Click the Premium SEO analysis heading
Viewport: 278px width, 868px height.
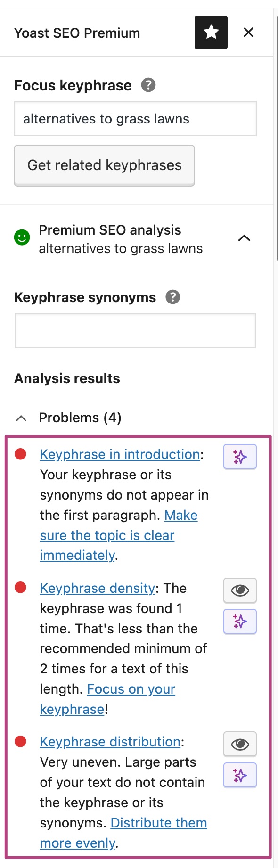(x=110, y=230)
